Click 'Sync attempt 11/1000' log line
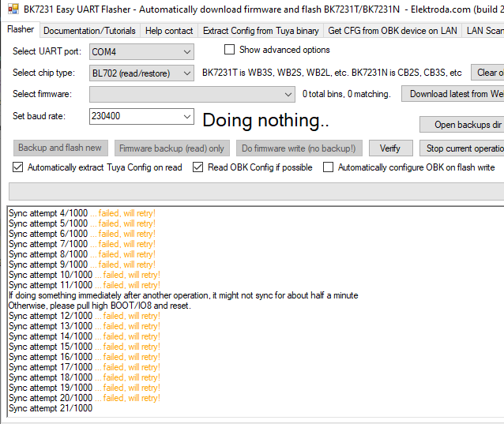Viewport: 504px width, 424px height. (x=85, y=285)
